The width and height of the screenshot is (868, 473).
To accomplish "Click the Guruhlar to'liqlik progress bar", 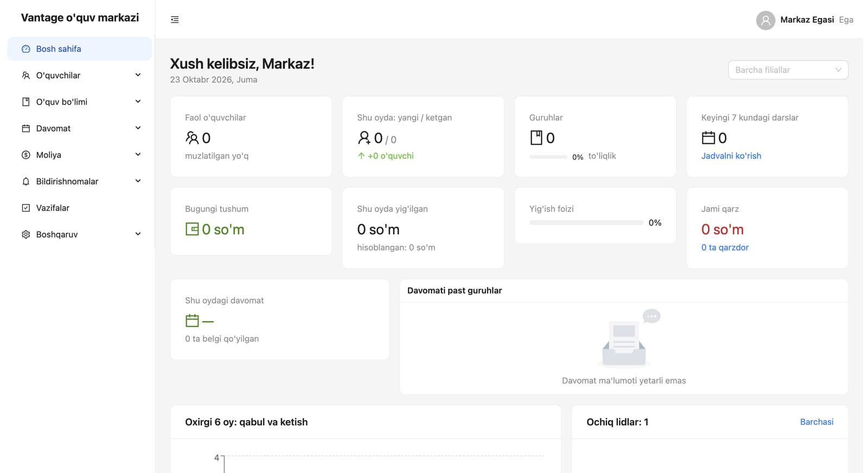I will 548,157.
